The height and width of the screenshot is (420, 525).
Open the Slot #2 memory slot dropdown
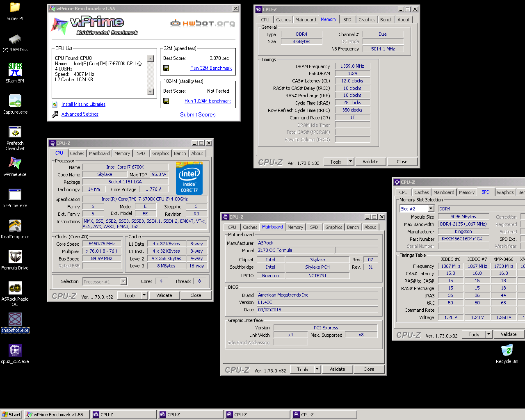[x=431, y=209]
